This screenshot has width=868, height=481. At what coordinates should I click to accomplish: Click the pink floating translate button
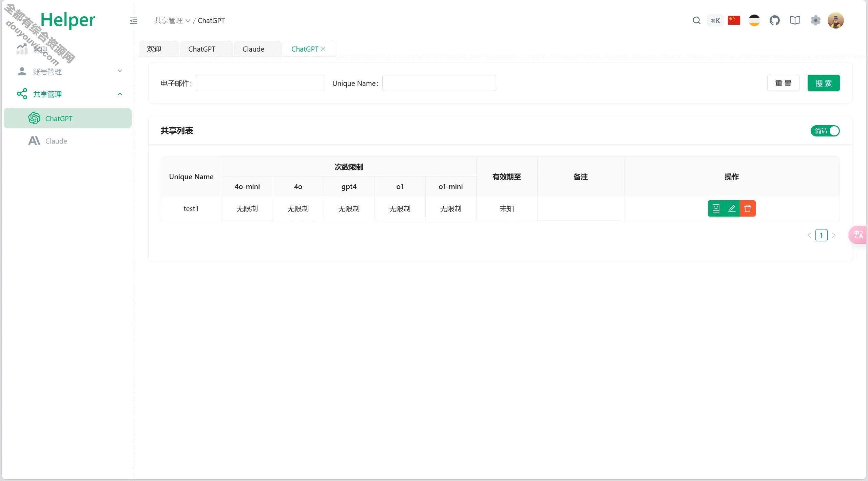[858, 235]
